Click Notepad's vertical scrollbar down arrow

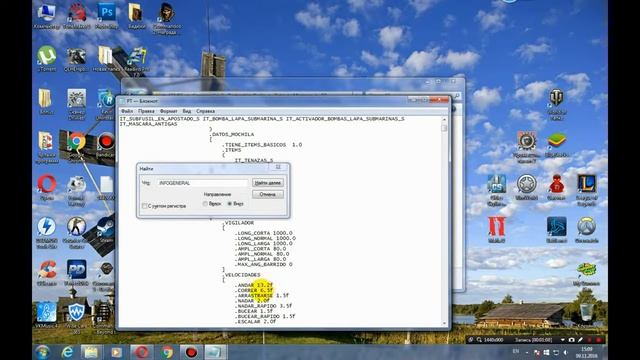pyautogui.click(x=444, y=323)
